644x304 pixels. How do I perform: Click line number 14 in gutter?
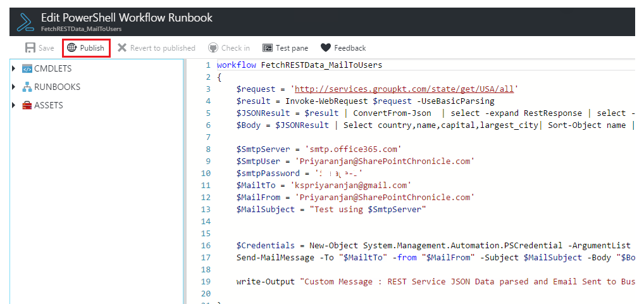pyautogui.click(x=206, y=222)
